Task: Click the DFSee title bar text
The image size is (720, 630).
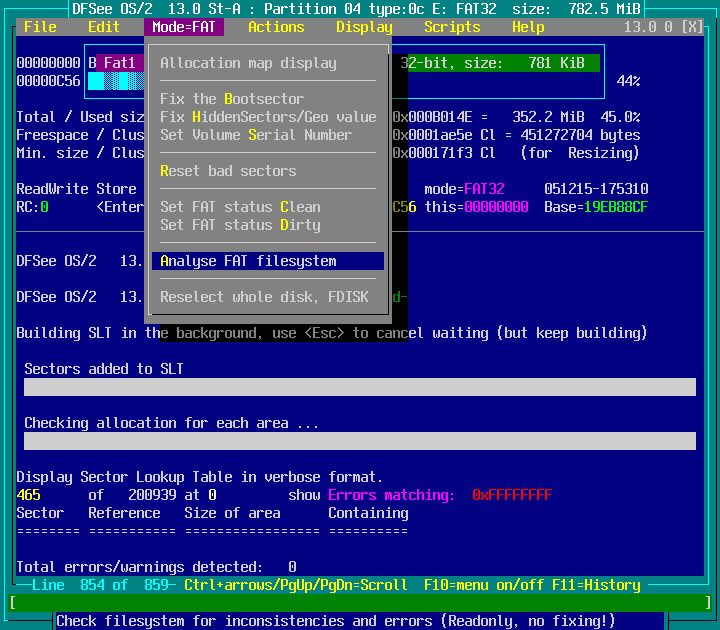Action: 356,9
